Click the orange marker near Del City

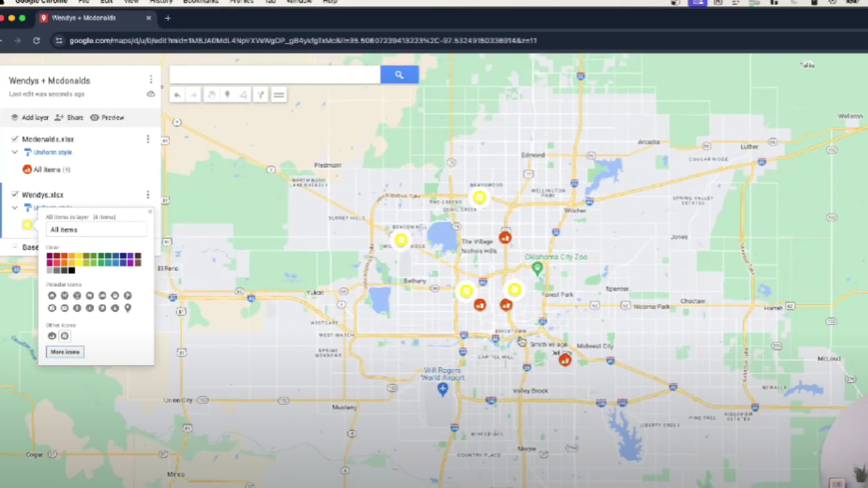(x=565, y=359)
